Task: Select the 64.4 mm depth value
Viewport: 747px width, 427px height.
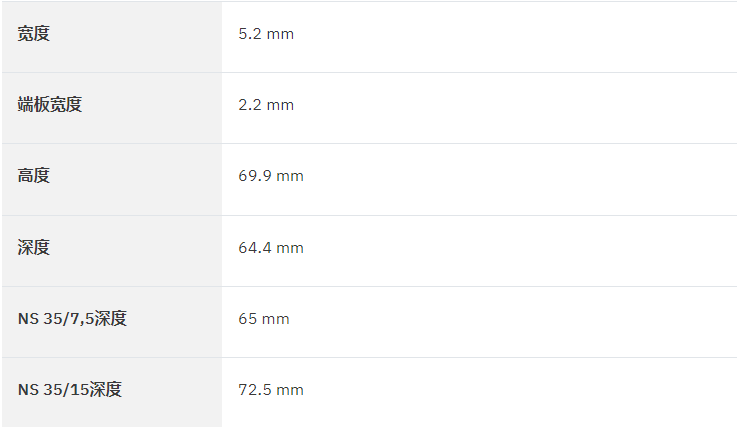Action: click(271, 248)
